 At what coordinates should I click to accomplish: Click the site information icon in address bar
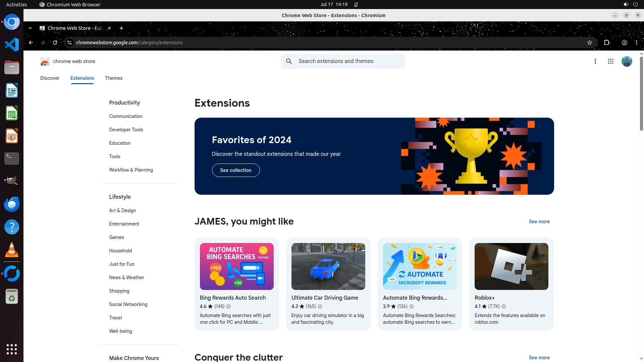(69, 43)
